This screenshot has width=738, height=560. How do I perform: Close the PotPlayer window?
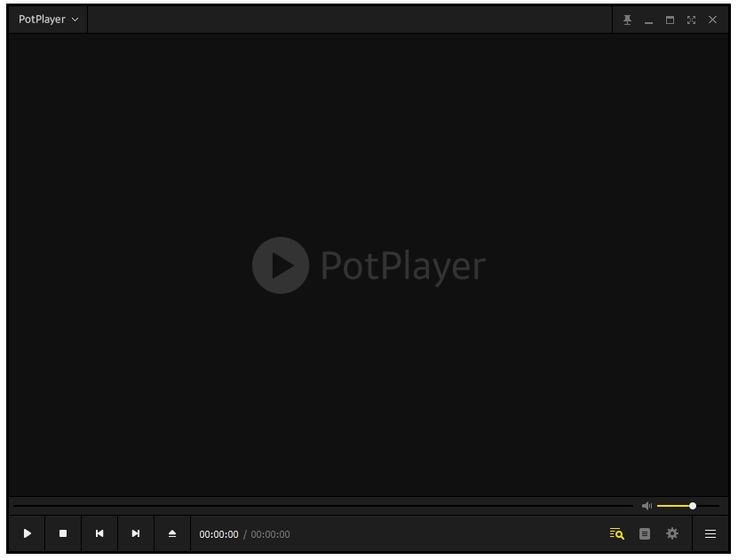tap(712, 20)
